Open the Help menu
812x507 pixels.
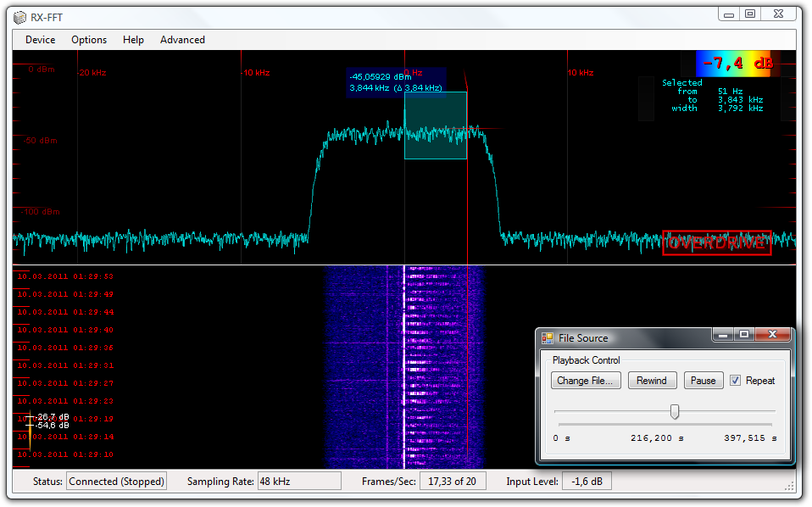[x=133, y=40]
